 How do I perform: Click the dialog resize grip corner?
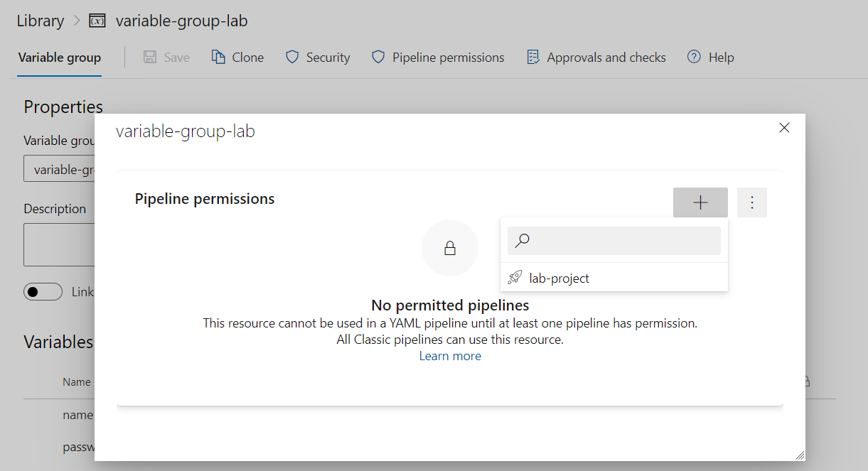tap(799, 455)
